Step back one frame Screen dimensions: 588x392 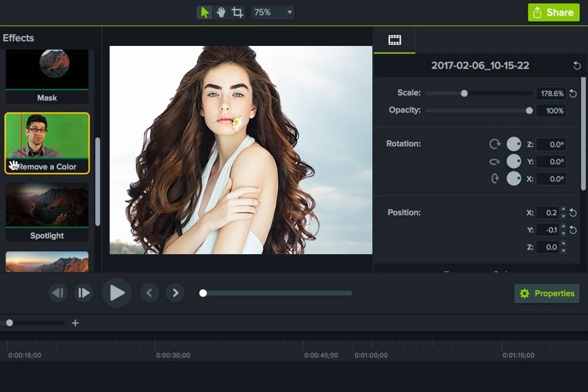[x=58, y=293]
